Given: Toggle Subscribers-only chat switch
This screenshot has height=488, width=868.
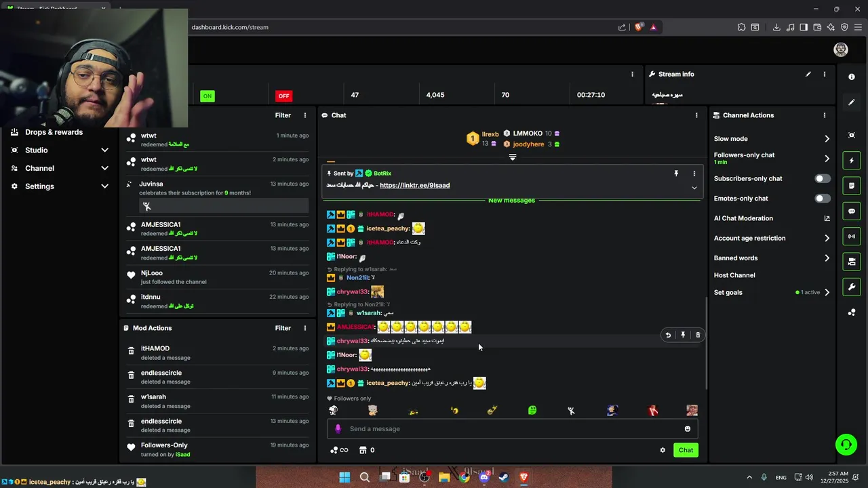Looking at the screenshot, I should [822, 179].
